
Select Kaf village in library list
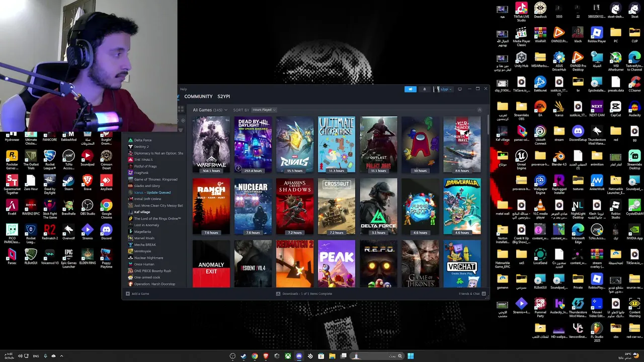142,212
